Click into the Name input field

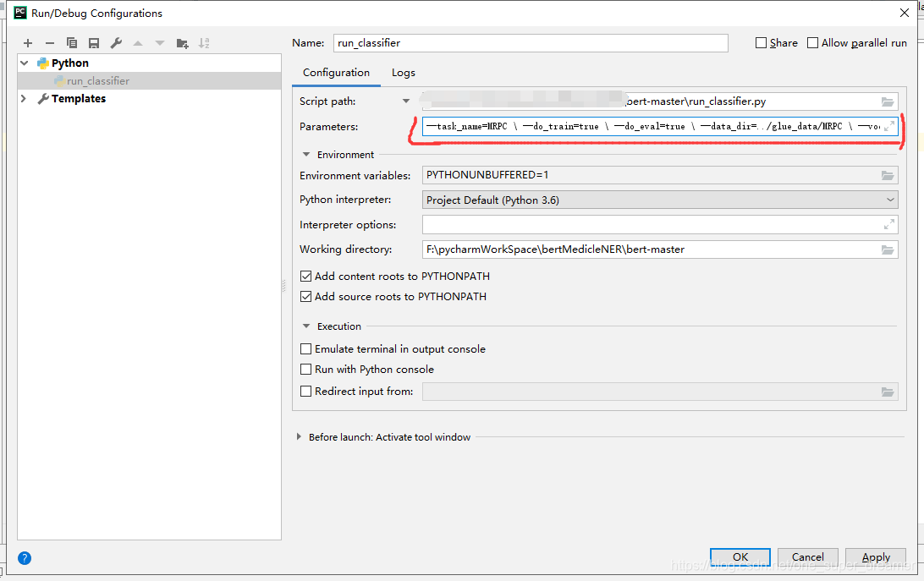coord(531,43)
